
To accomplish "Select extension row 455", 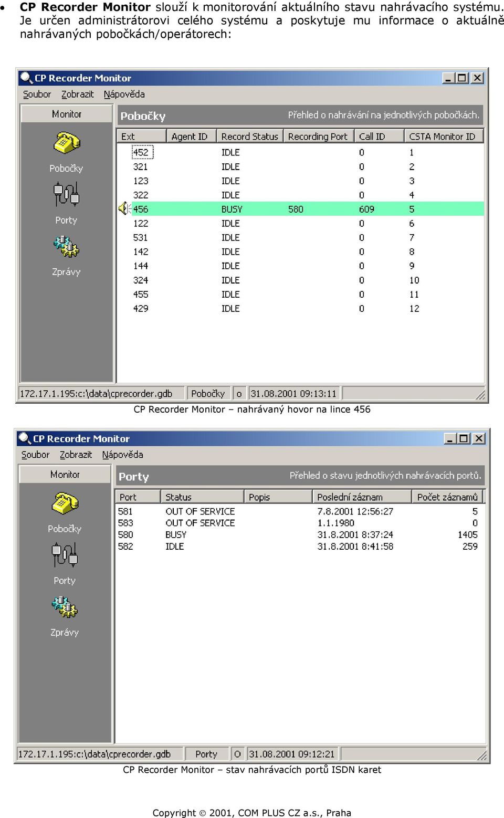I will coord(300,294).
